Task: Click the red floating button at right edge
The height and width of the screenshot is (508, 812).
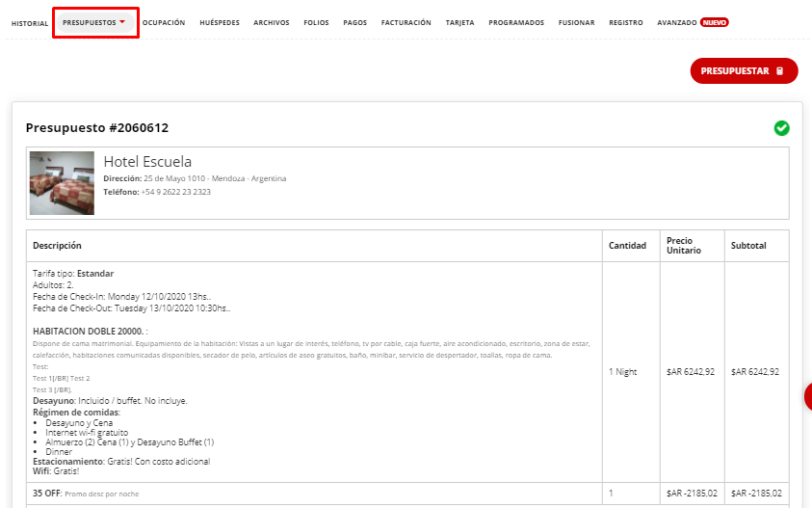Action: tap(807, 396)
